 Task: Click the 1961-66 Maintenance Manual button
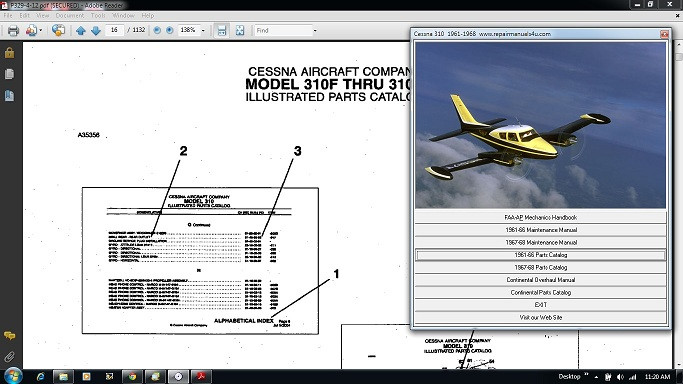tap(541, 229)
